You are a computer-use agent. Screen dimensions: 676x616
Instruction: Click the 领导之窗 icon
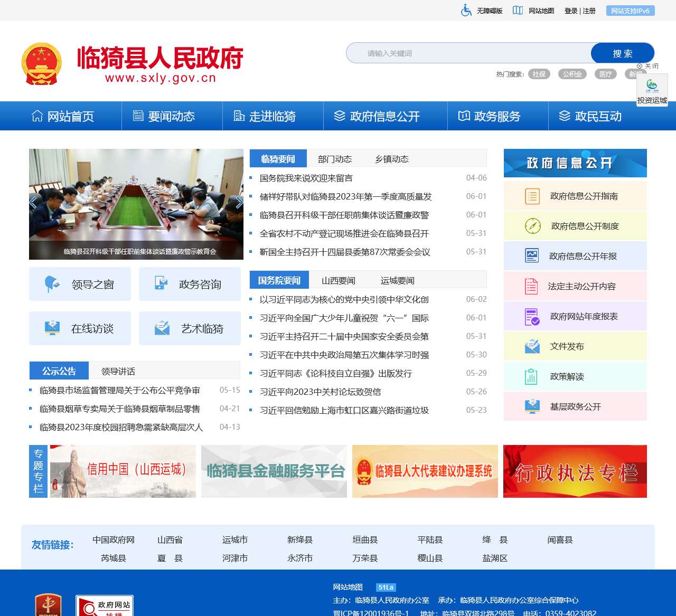[x=52, y=284]
